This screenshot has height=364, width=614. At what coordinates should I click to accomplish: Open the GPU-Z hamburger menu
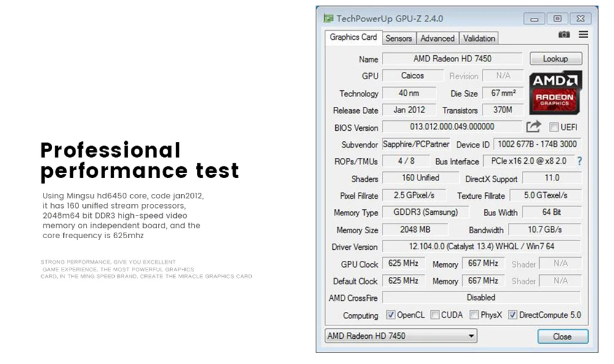coord(583,34)
